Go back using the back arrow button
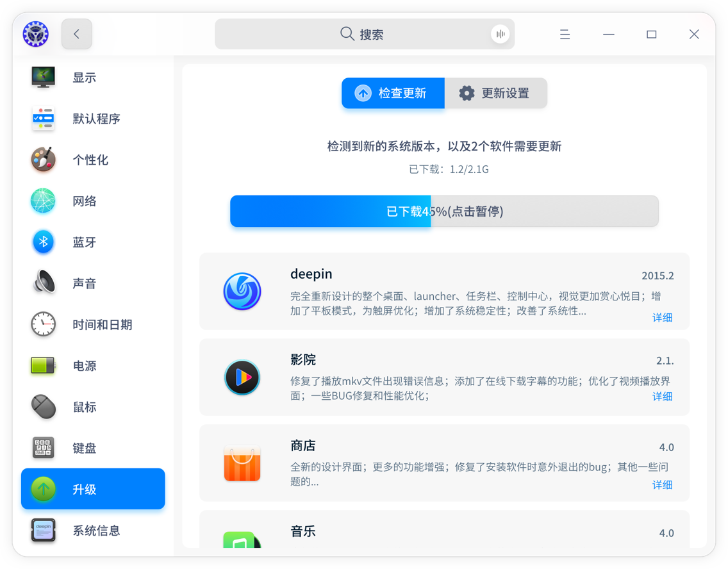 click(x=77, y=34)
